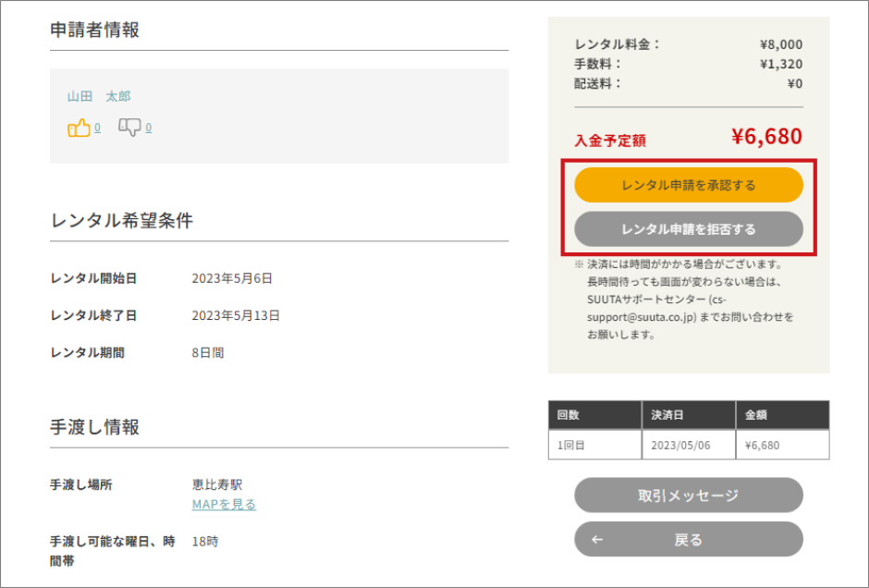Screen dimensions: 869x588
Task: Open MAPを見る link
Action: 224,504
